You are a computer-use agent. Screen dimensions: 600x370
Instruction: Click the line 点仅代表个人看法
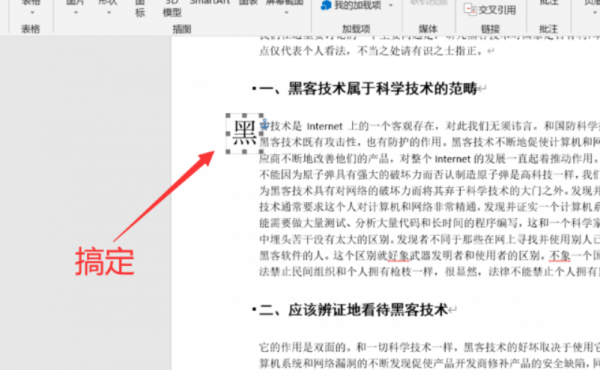pos(372,51)
